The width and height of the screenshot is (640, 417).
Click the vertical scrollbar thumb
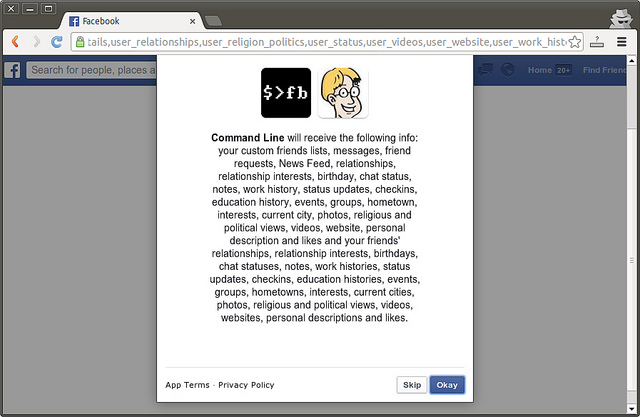[631, 261]
